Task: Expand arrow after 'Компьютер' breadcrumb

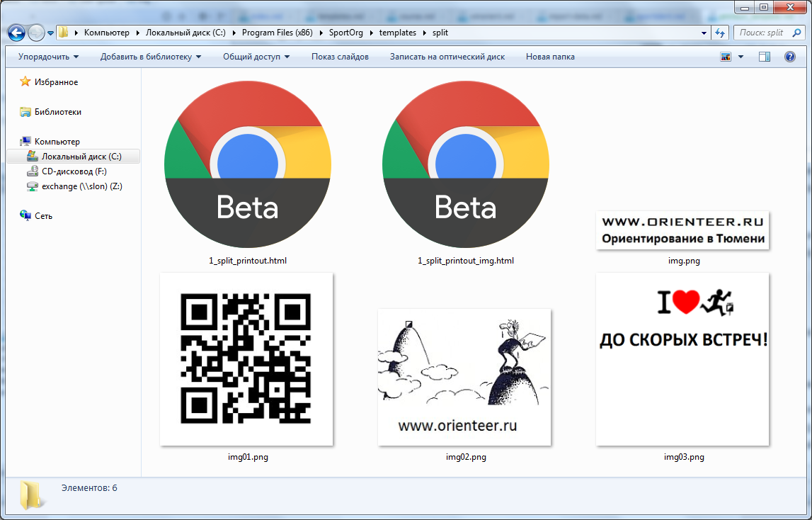Action: tap(138, 33)
